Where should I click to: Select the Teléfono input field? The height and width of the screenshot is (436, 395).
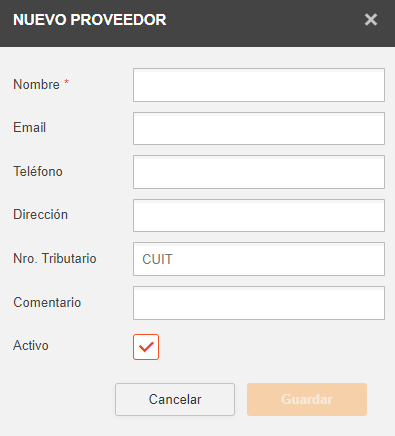259,172
